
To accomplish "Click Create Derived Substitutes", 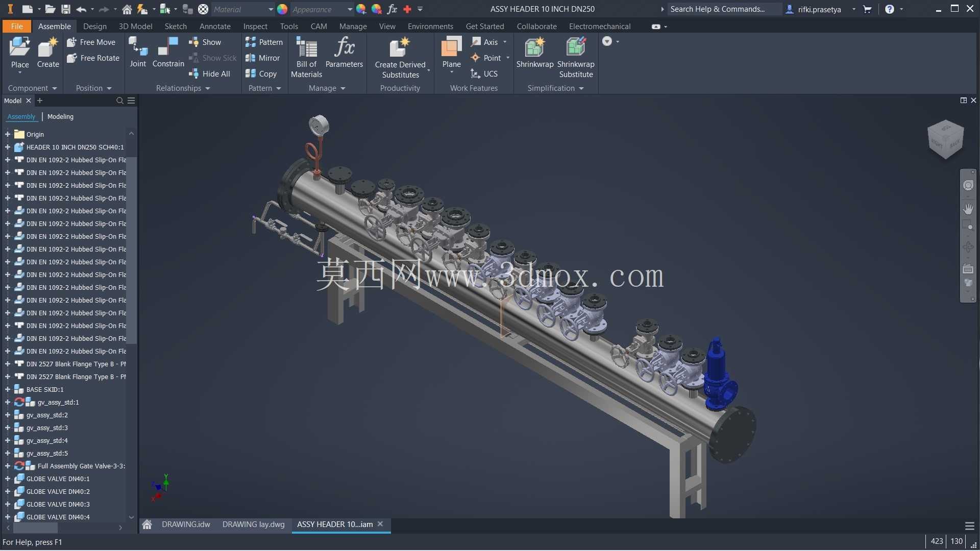I will pos(400,58).
